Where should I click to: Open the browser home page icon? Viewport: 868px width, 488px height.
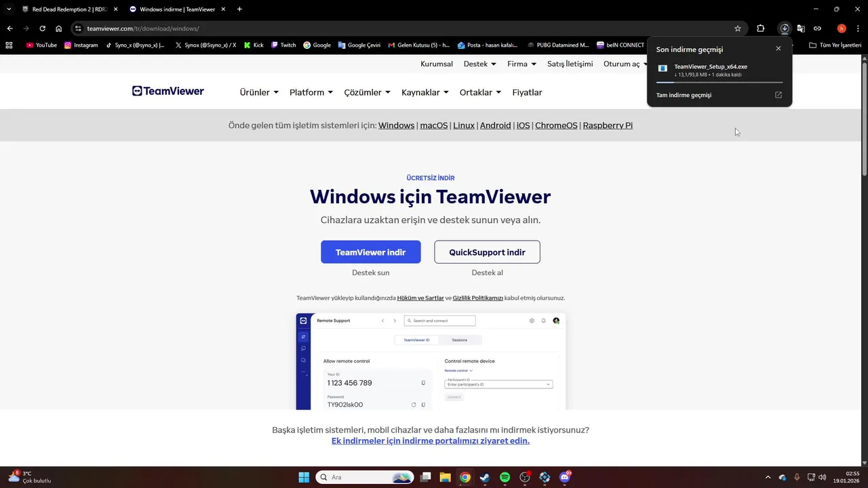click(x=59, y=28)
